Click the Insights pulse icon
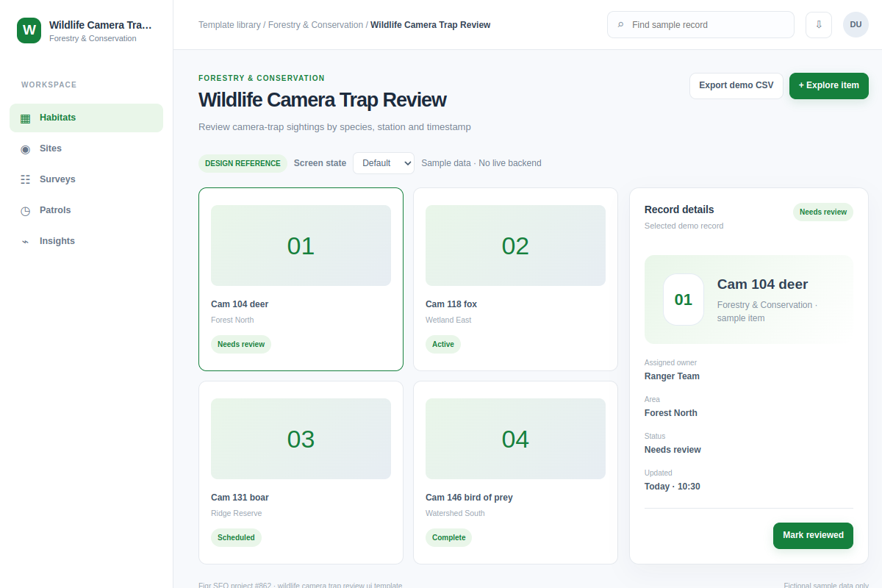The width and height of the screenshot is (882, 588). [x=26, y=241]
